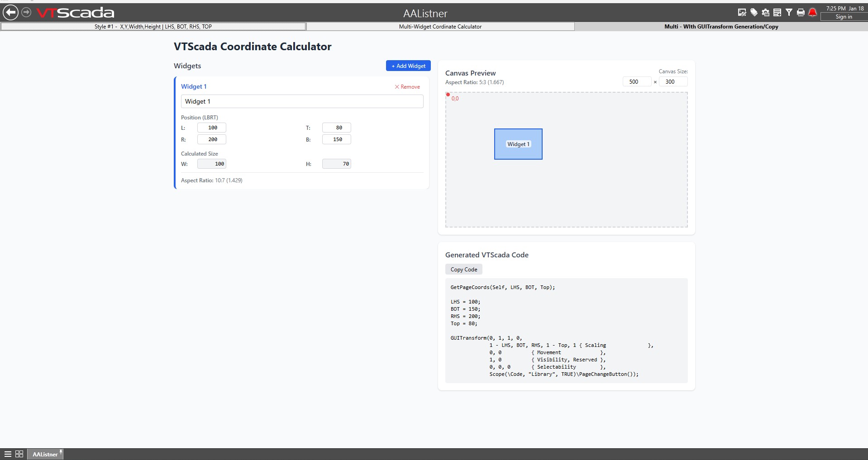Image resolution: width=868 pixels, height=460 pixels.
Task: Click the forward navigation arrow
Action: 27,12
